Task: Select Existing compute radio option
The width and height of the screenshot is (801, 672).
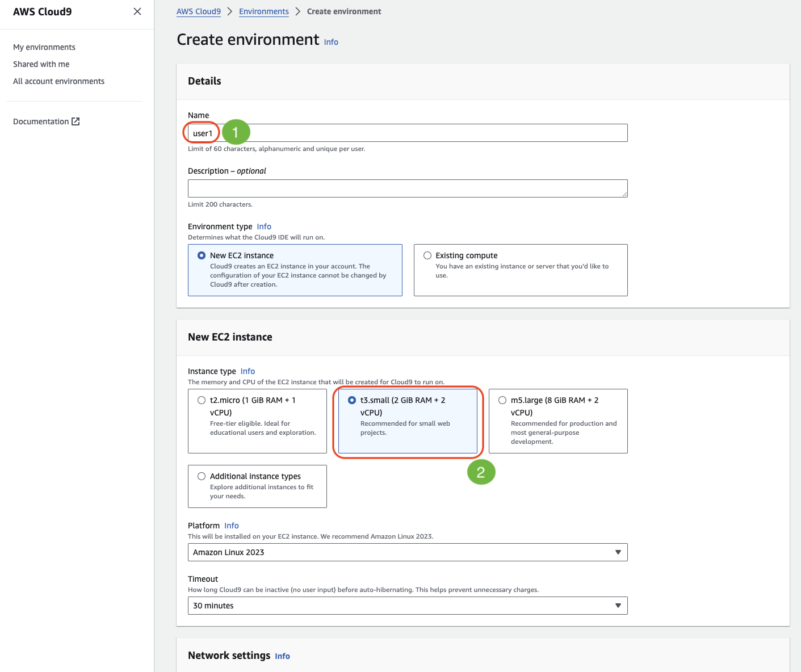Action: pyautogui.click(x=427, y=255)
